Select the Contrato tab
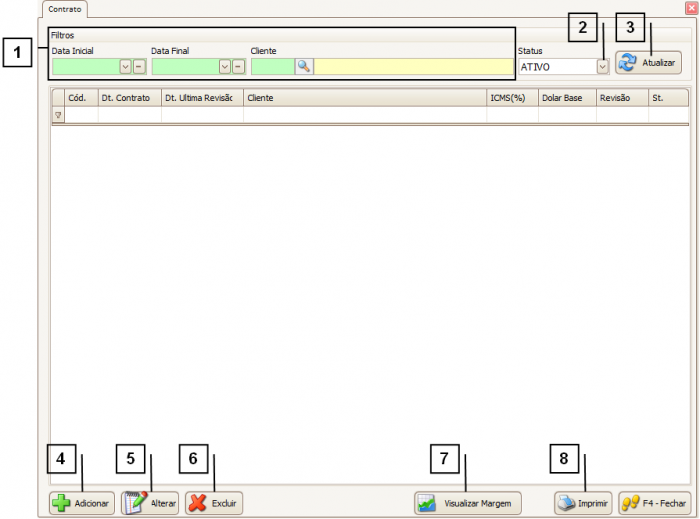Viewport: 700px width, 519px height. click(65, 8)
